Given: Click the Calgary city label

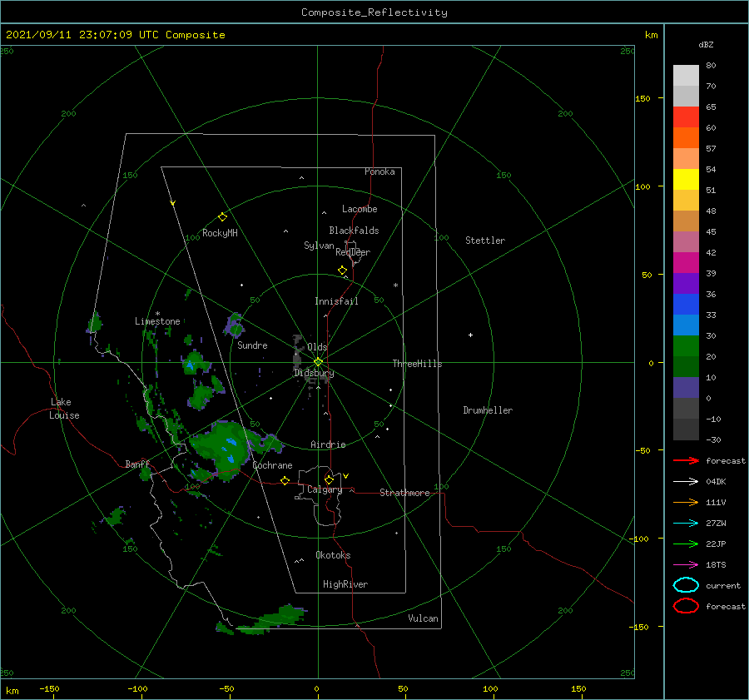Looking at the screenshot, I should coord(325,489).
